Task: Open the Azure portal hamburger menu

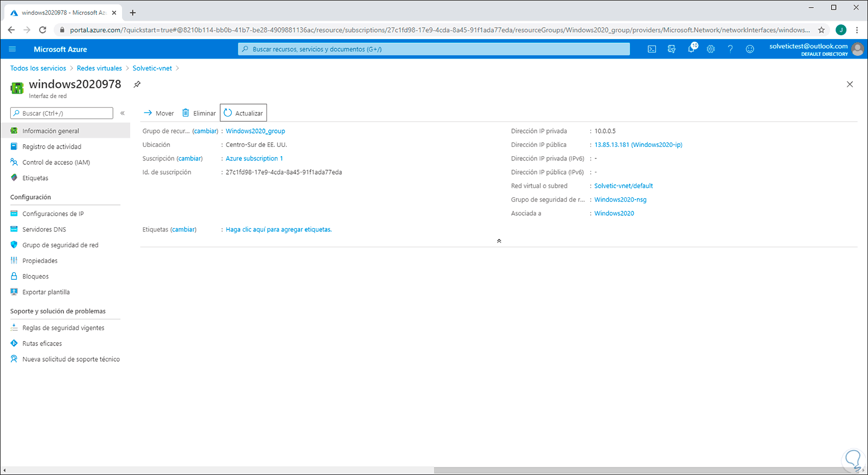Action: pos(12,49)
